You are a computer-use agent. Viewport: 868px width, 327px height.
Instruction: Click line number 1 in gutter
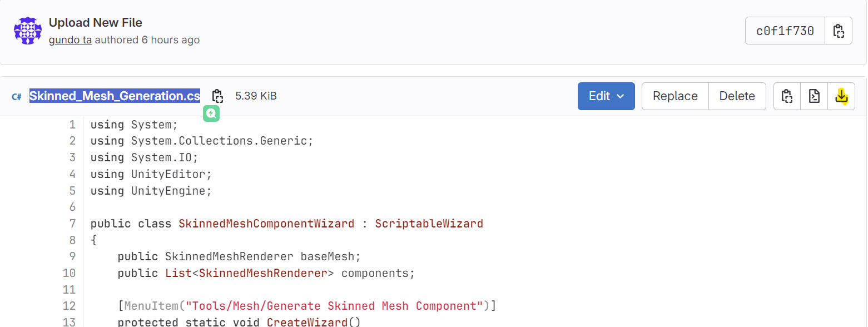72,125
